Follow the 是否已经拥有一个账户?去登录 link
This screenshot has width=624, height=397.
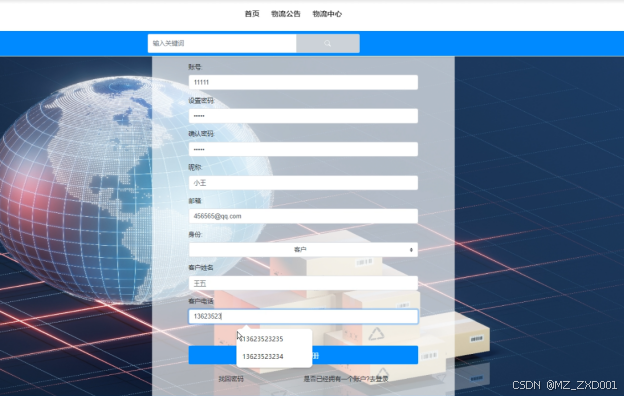click(346, 379)
